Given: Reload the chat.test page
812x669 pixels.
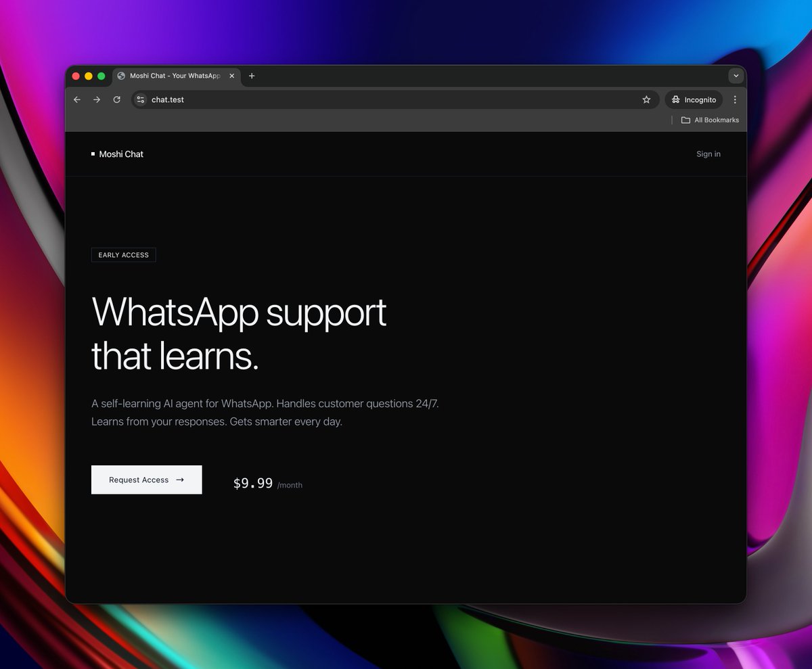Looking at the screenshot, I should (x=116, y=99).
